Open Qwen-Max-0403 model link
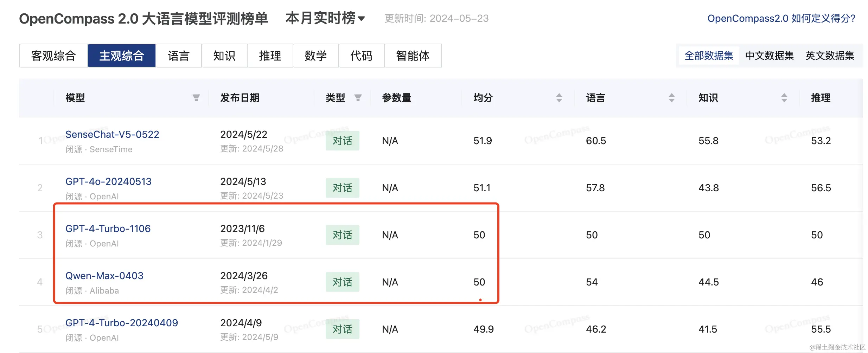 point(104,276)
